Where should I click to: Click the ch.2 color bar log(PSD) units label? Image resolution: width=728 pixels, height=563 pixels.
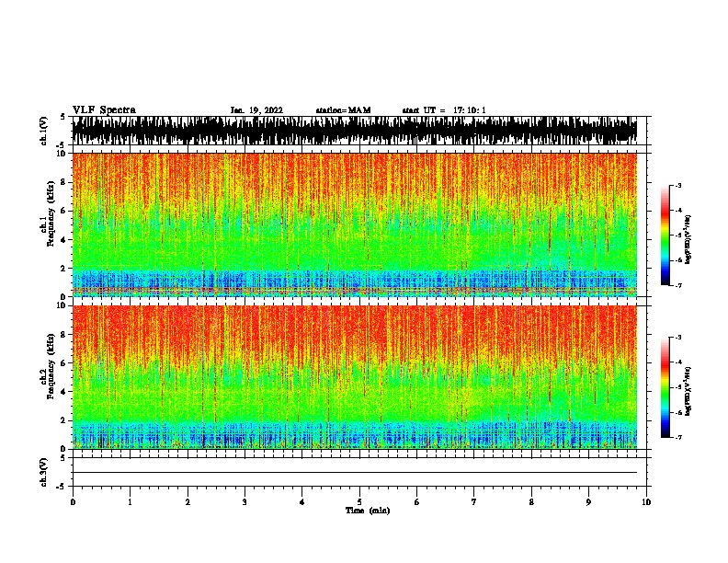pyautogui.click(x=688, y=391)
